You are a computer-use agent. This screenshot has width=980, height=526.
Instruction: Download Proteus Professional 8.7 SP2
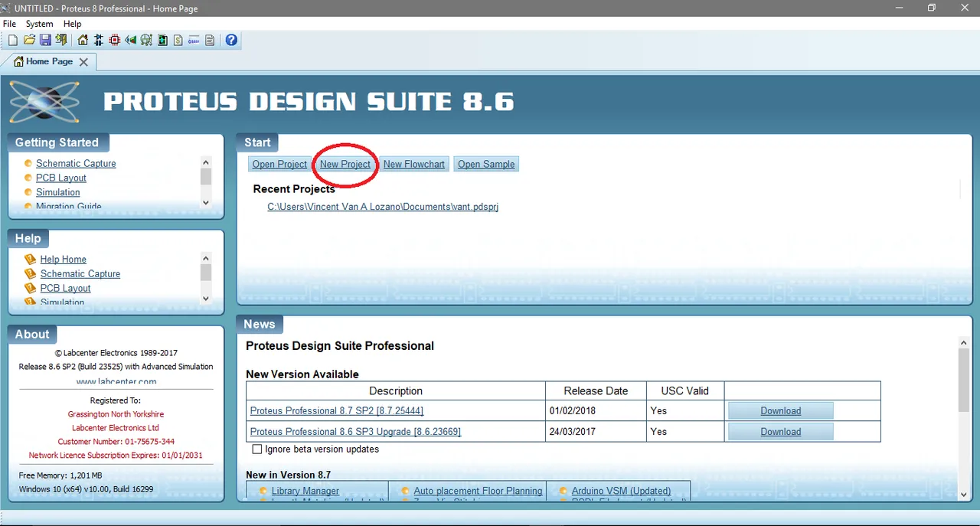tap(780, 410)
